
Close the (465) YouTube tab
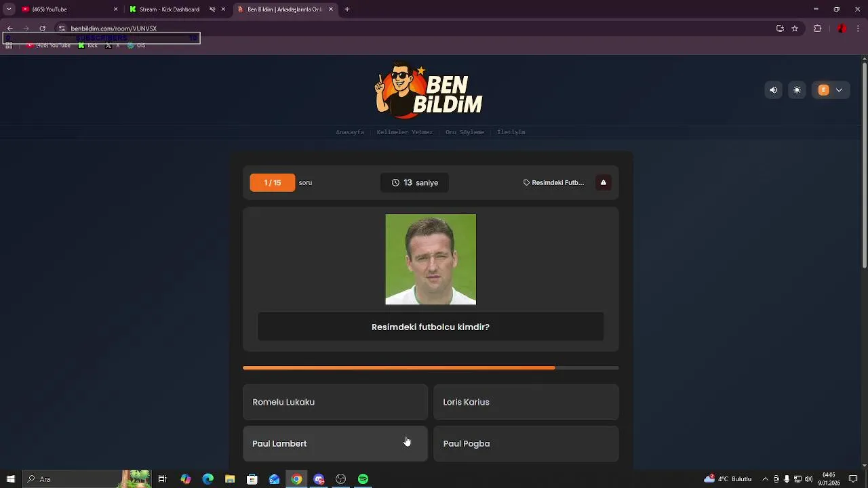[115, 9]
